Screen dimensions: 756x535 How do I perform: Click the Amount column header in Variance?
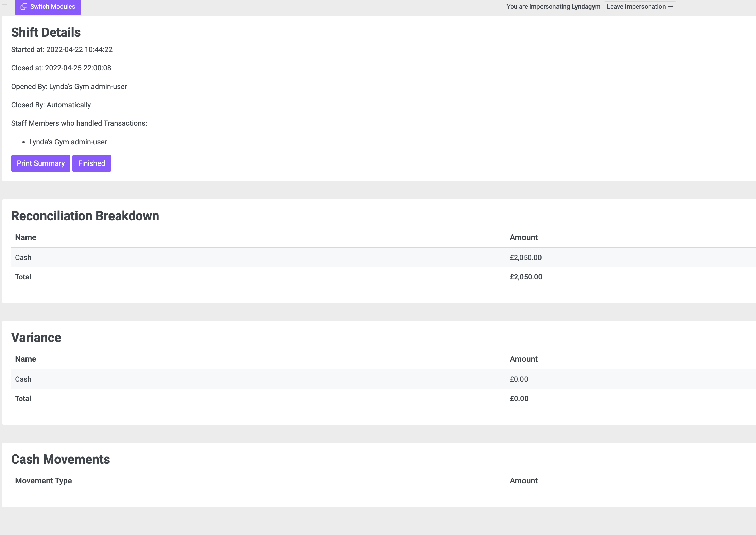coord(523,359)
